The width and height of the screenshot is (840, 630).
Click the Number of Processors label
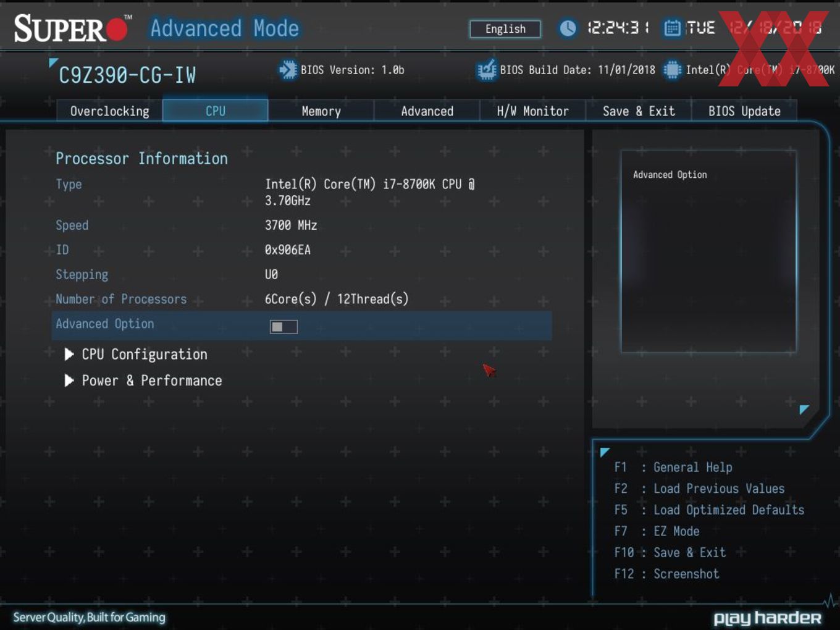point(121,299)
